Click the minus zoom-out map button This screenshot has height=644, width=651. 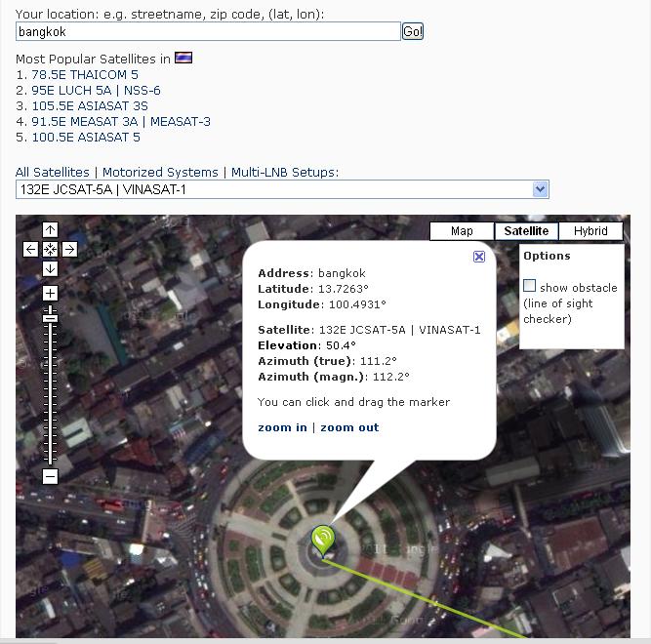[x=50, y=476]
